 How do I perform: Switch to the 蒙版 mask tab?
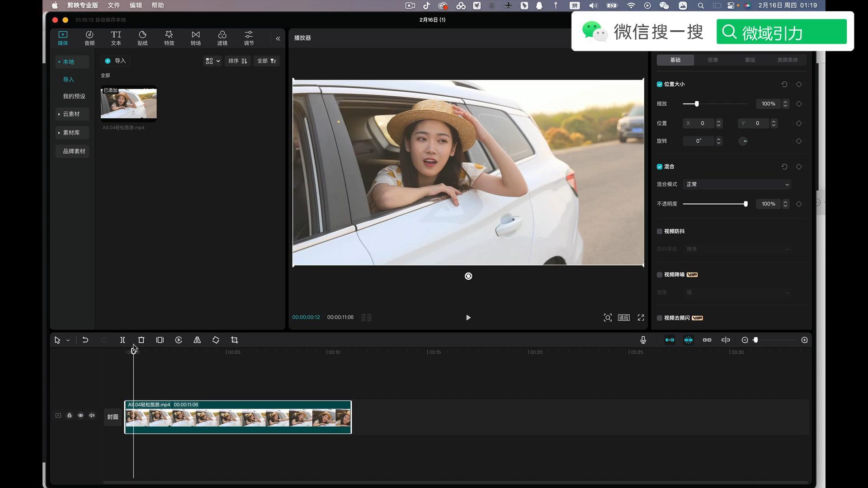[750, 60]
